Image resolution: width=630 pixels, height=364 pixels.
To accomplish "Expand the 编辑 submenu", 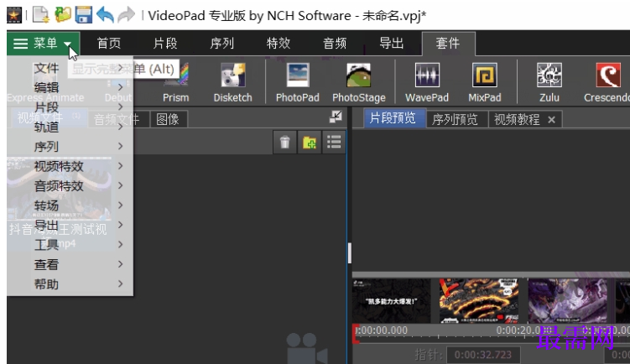I will pos(70,87).
